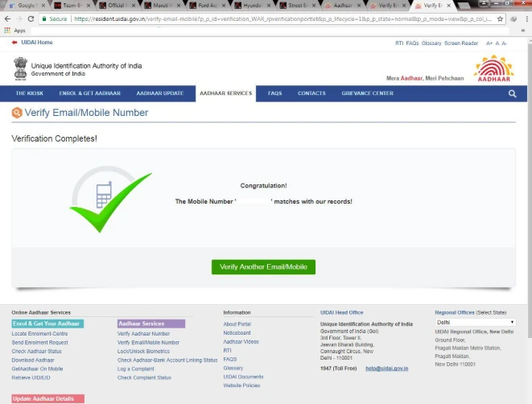Open Check Complaint Status link
Screen dimensions: 532x404
(144, 378)
